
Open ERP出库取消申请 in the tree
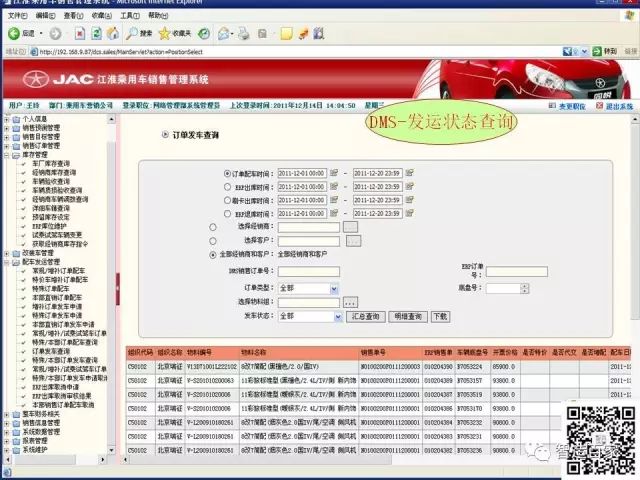56,387
